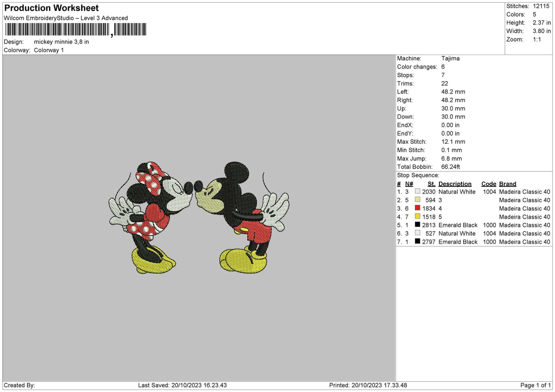555x392 pixels.
Task: Select the red swatch with 1834 stitches
Action: 418,208
